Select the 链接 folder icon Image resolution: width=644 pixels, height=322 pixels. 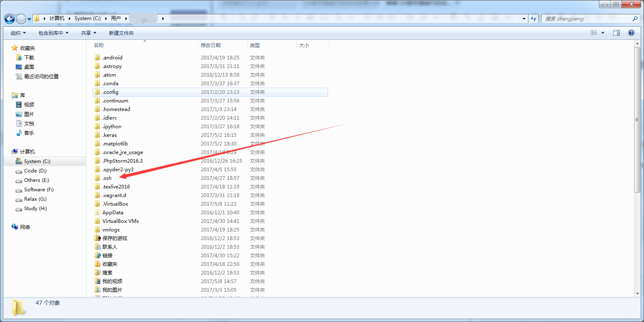98,255
